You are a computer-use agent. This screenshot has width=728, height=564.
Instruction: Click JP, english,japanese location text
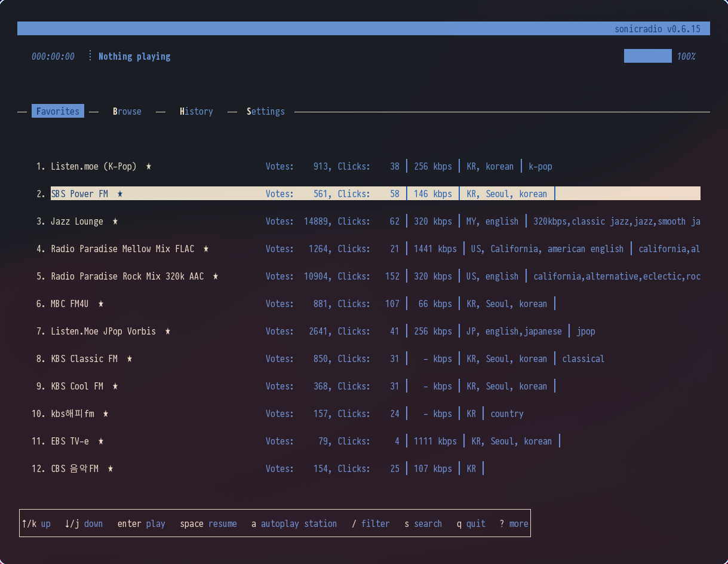514,331
